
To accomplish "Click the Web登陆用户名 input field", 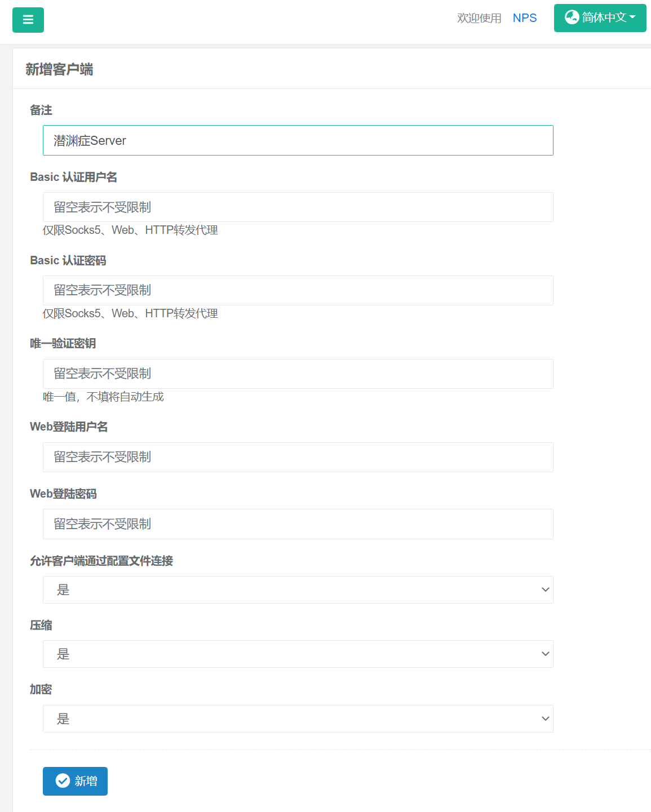I will (298, 457).
